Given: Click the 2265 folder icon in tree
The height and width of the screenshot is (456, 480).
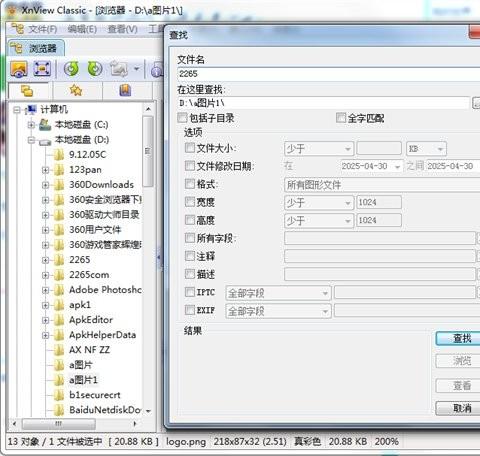Looking at the screenshot, I should [59, 260].
